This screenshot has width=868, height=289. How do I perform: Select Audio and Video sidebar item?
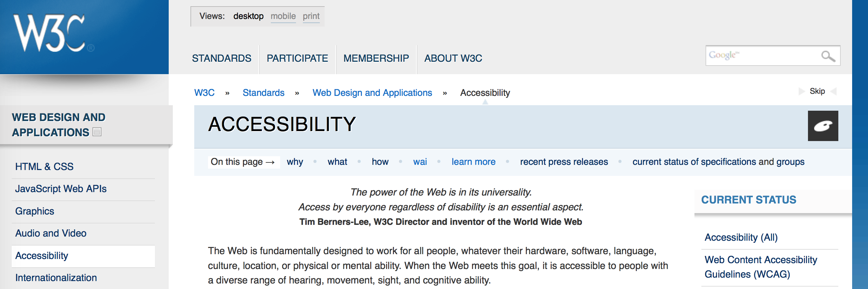(x=51, y=233)
